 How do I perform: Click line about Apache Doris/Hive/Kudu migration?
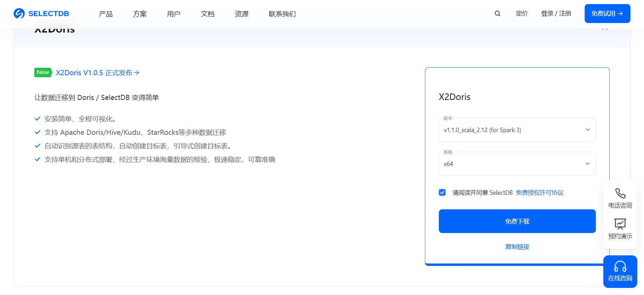(x=135, y=132)
